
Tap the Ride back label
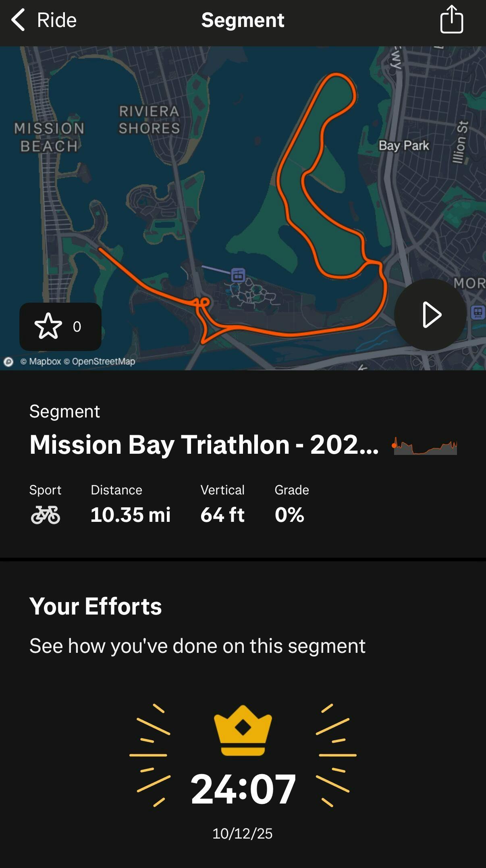(56, 20)
